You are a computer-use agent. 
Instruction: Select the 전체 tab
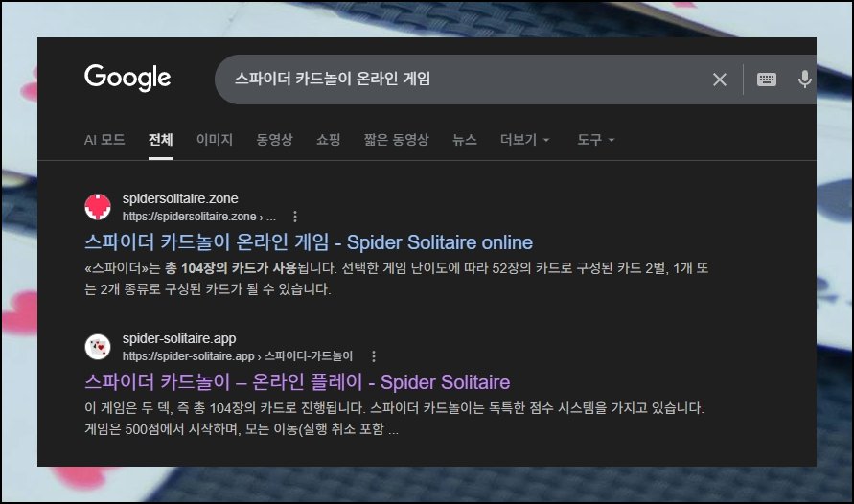click(161, 140)
